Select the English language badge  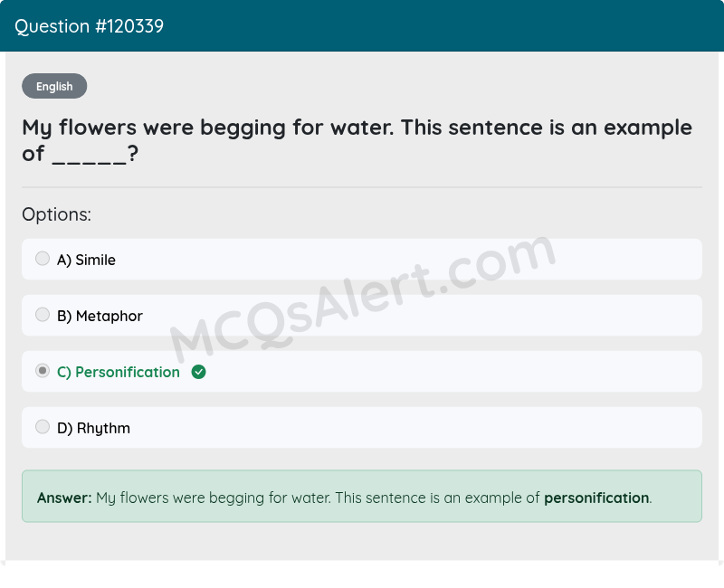(x=54, y=86)
